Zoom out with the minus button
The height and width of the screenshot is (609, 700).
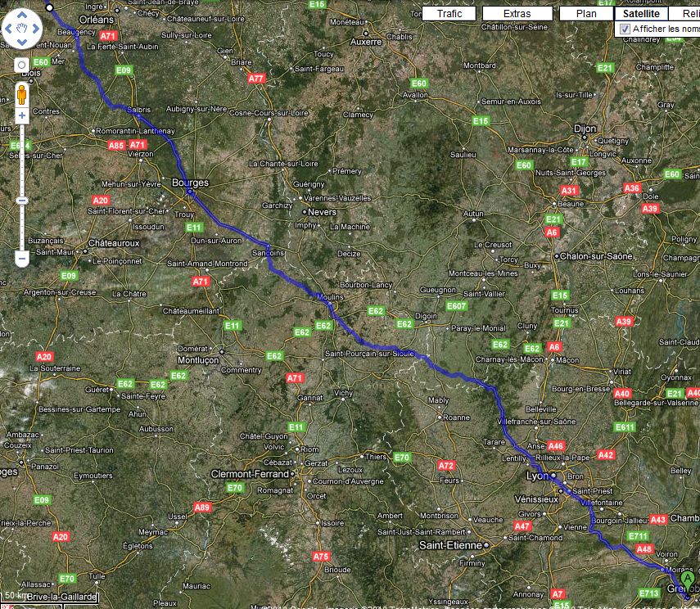coord(22,259)
